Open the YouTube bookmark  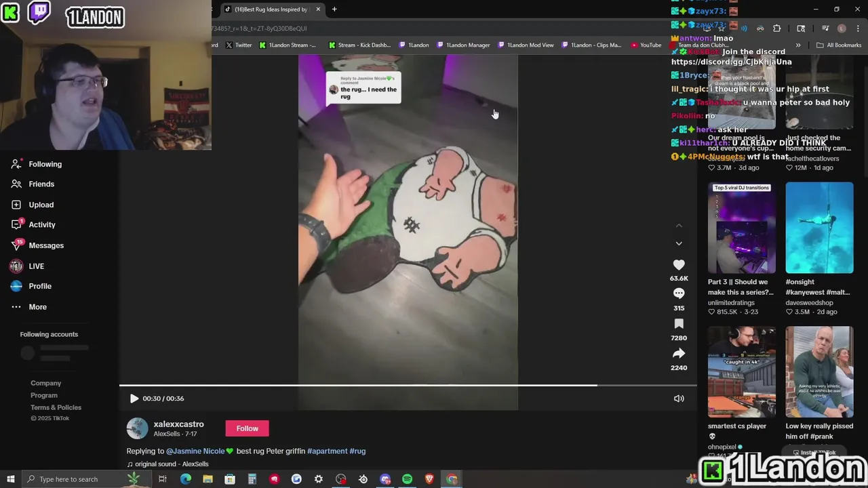[646, 45]
